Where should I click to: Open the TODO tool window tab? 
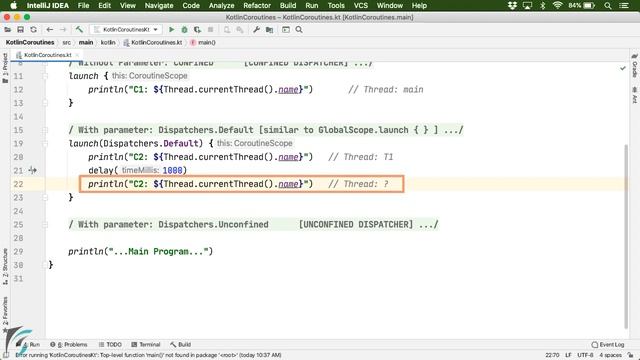110,344
